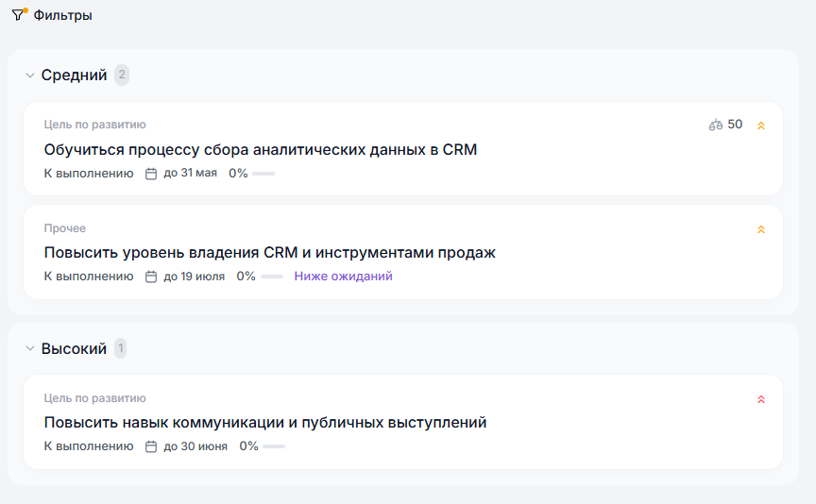The width and height of the screenshot is (816, 504).
Task: Open goal Повысить навык коммуникации
Action: [264, 423]
